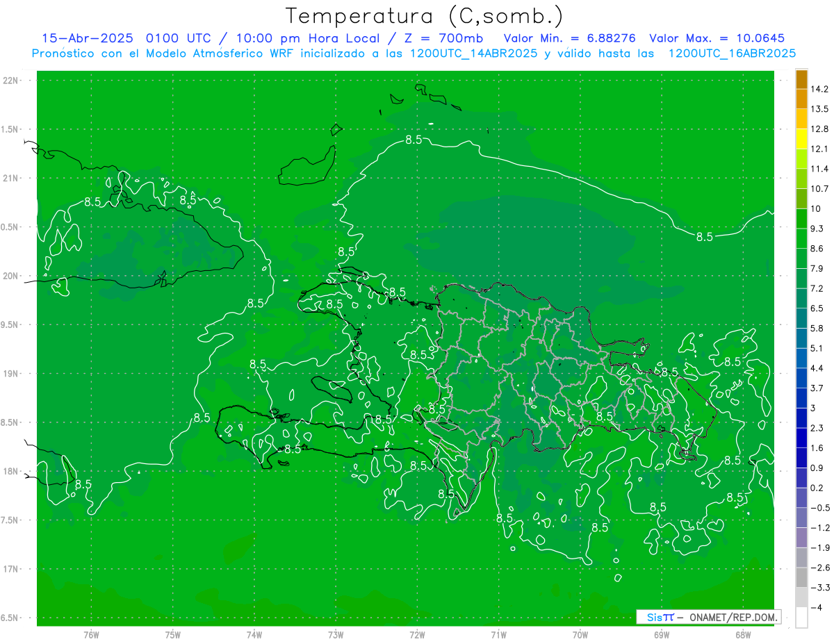Click the '9.3' colorbar value

(x=817, y=229)
